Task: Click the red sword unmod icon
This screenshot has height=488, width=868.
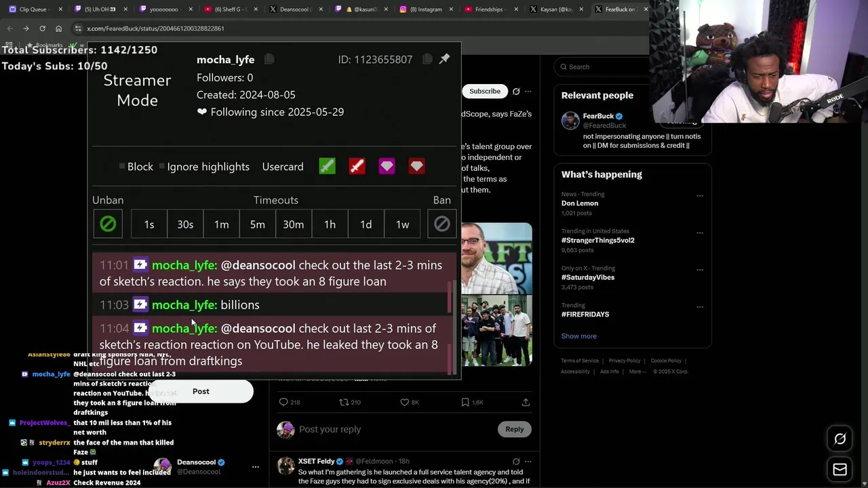Action: (x=357, y=166)
